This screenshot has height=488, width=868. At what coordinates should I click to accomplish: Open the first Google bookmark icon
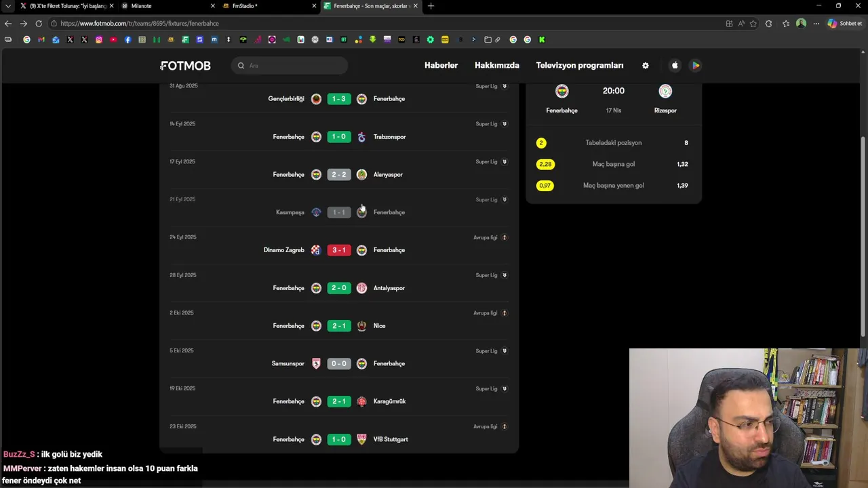[27, 40]
